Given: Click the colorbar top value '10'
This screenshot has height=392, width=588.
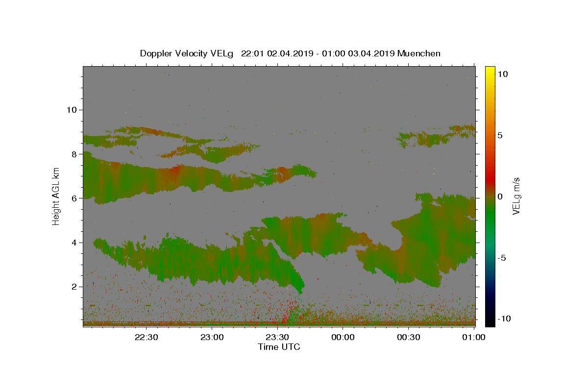Looking at the screenshot, I should tap(503, 73).
